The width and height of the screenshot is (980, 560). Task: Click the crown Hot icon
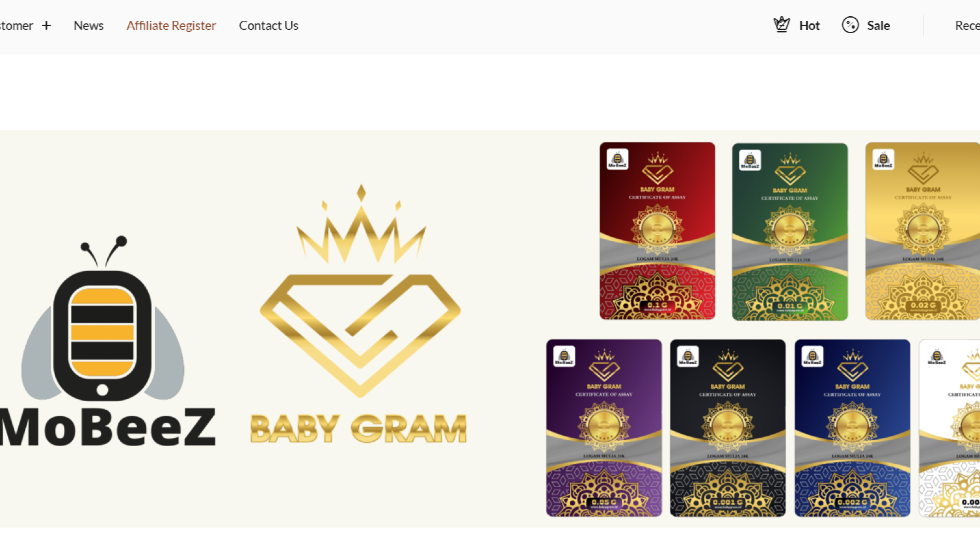781,25
